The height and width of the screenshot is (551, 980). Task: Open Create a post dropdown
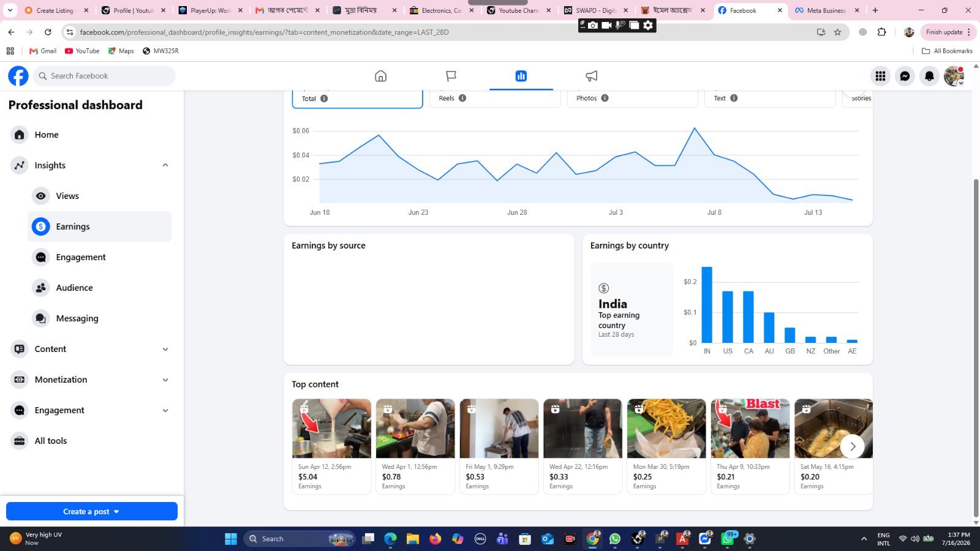point(92,511)
